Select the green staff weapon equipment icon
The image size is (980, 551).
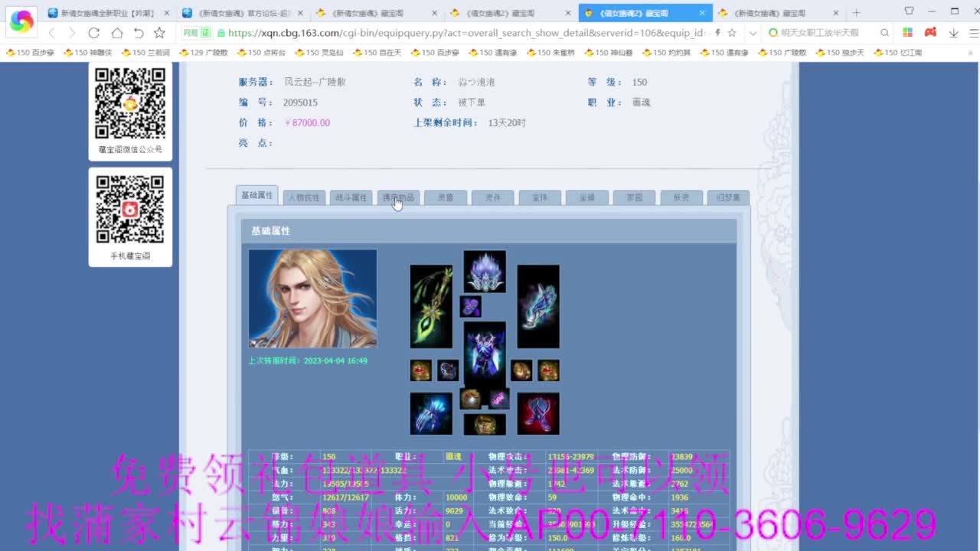tap(431, 306)
